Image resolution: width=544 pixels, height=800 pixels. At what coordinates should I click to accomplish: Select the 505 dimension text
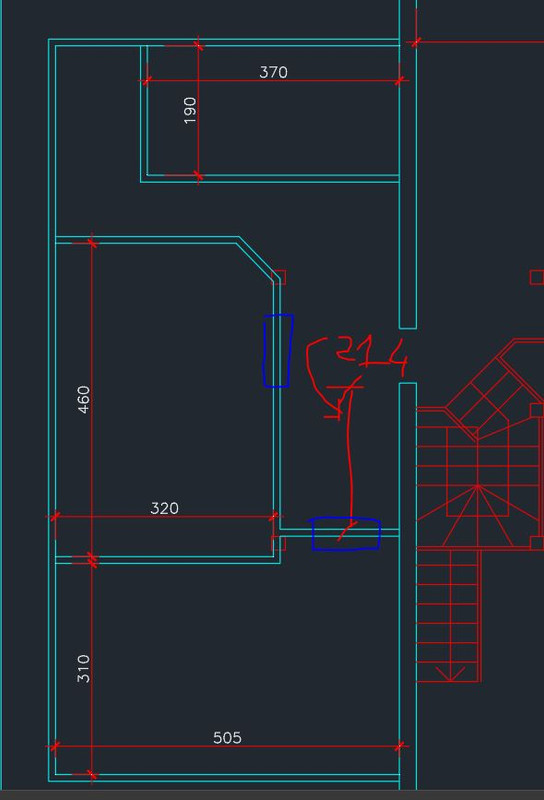point(227,738)
